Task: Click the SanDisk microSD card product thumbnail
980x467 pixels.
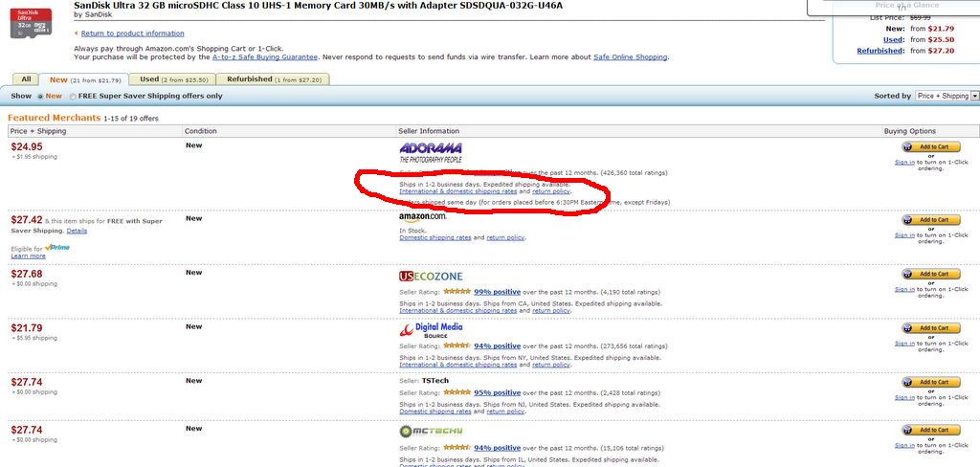Action: [x=32, y=23]
